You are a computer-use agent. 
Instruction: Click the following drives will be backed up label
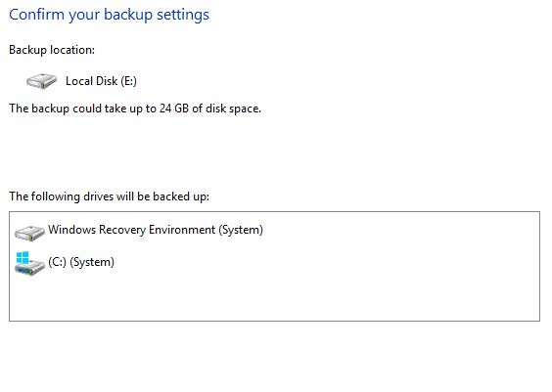(x=109, y=196)
